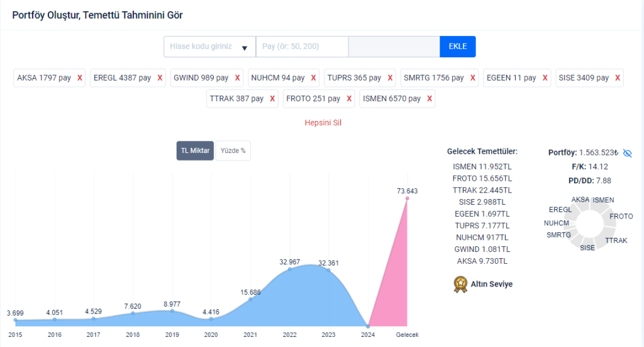The height and width of the screenshot is (347, 644).
Task: Click the X next to TUPRS
Action: (x=390, y=78)
